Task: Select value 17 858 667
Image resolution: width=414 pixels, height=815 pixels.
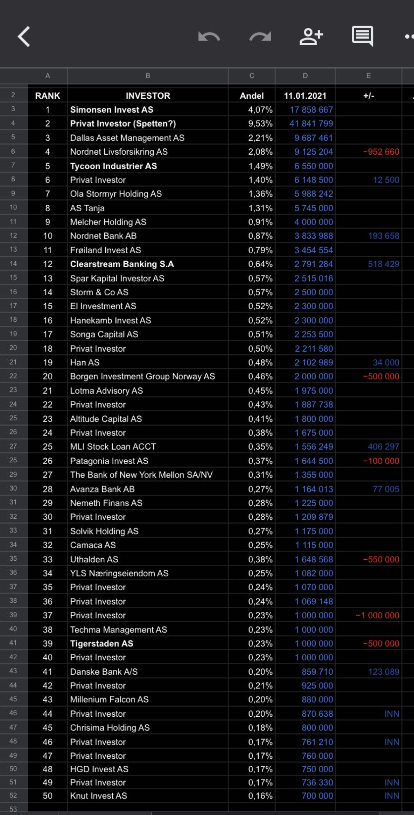Action: (x=305, y=110)
